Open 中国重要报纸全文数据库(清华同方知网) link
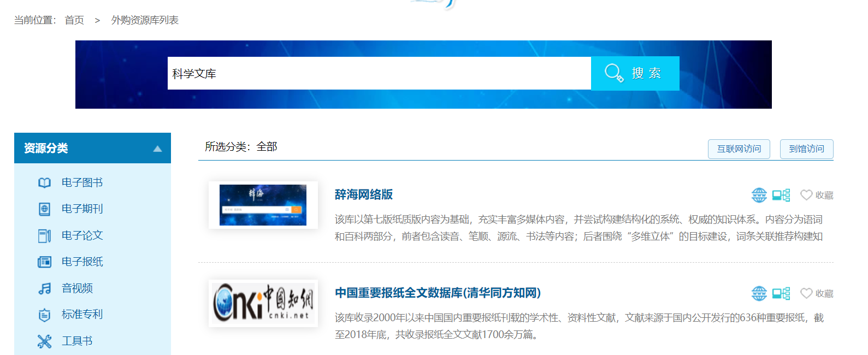This screenshot has width=868, height=355. coord(438,293)
